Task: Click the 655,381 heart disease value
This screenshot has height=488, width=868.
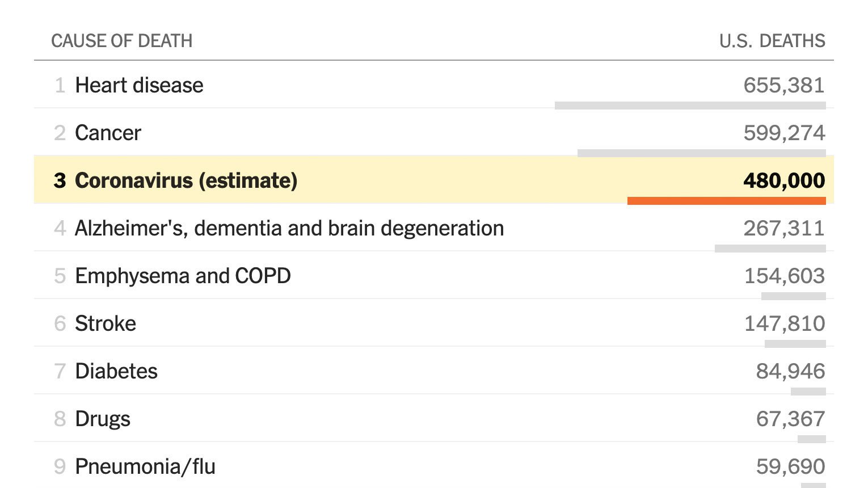Action: point(784,85)
